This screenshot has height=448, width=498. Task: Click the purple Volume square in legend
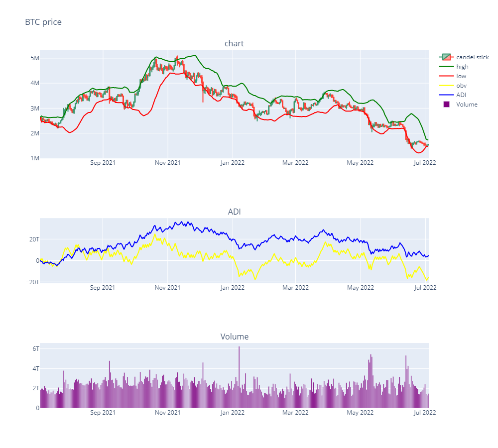pos(446,104)
